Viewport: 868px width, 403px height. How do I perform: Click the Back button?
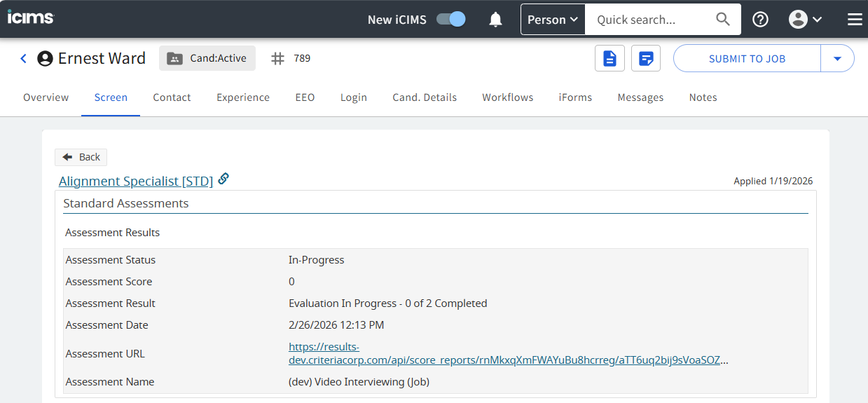pos(81,157)
